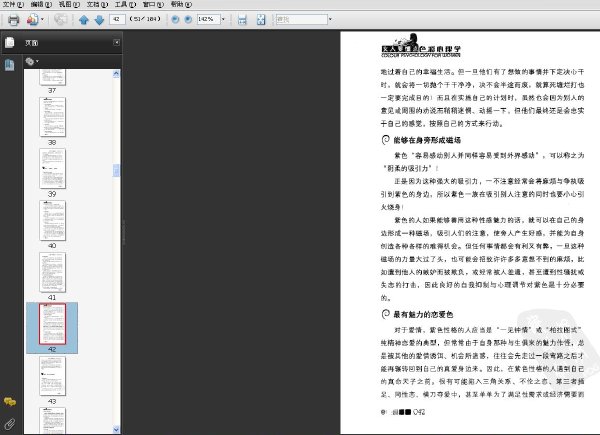
Task: Click the create PDF online icon
Action: pyautogui.click(x=33, y=20)
